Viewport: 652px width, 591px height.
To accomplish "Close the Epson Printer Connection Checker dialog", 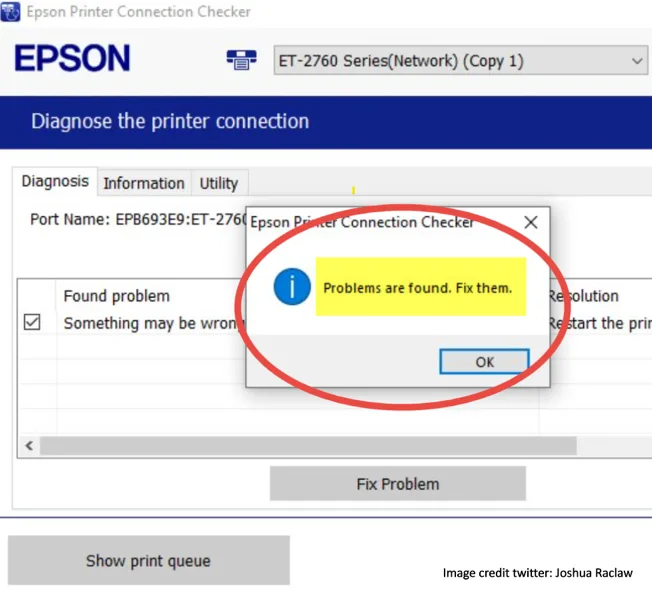I will coord(531,222).
